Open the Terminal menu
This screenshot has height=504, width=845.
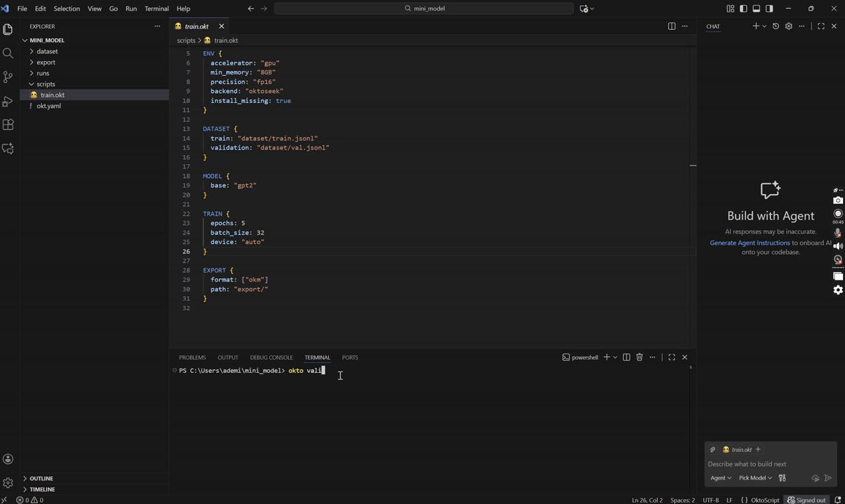click(x=156, y=9)
